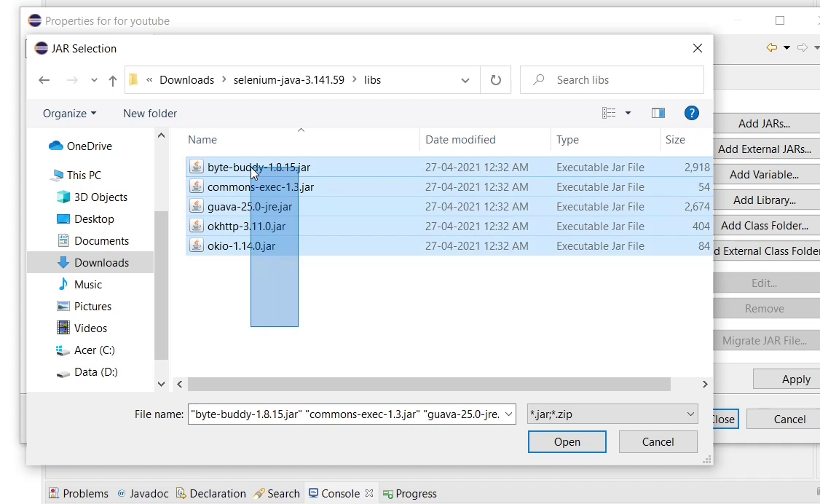
Task: Click the Search libs field
Action: click(x=612, y=80)
